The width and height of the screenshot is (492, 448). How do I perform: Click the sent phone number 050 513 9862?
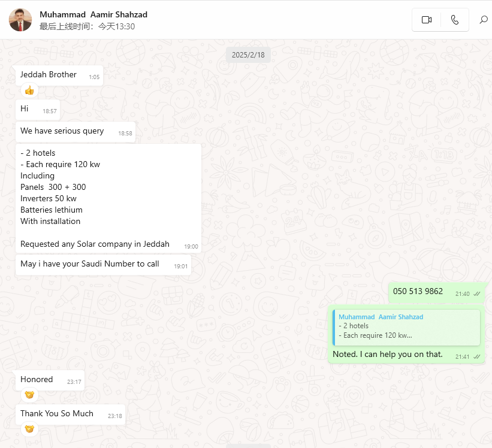click(418, 291)
